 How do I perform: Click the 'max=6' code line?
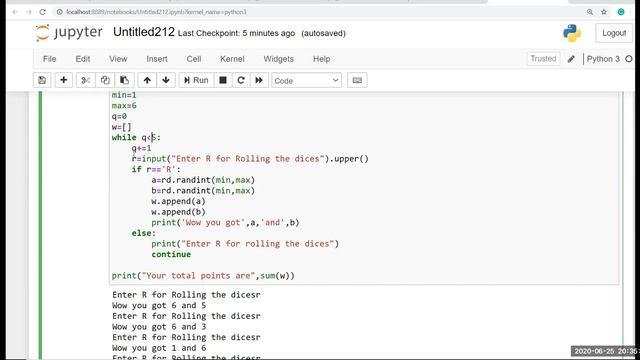(124, 106)
